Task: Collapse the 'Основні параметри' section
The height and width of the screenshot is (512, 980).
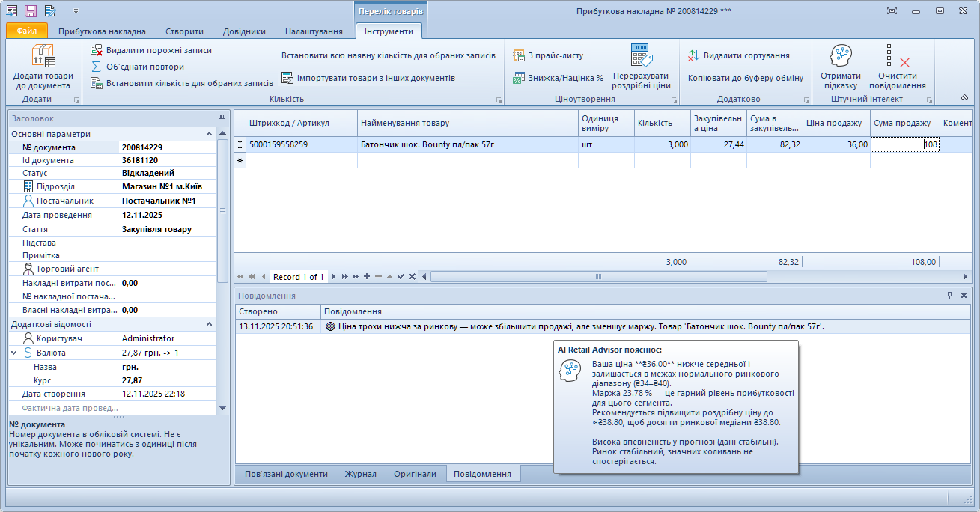Action: [x=209, y=134]
